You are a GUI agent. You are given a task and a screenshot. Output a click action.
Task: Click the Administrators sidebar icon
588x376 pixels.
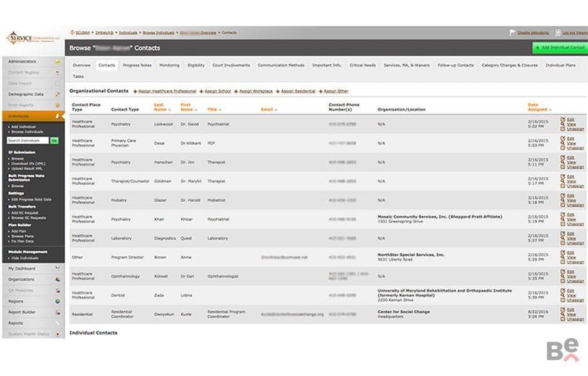pyautogui.click(x=58, y=61)
